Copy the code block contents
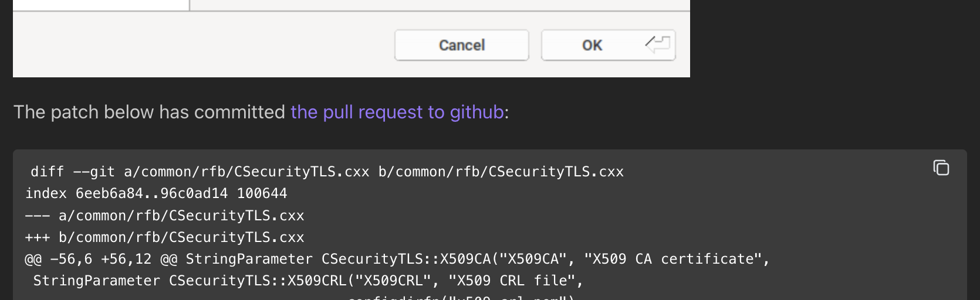This screenshot has width=980, height=300. coord(941,168)
